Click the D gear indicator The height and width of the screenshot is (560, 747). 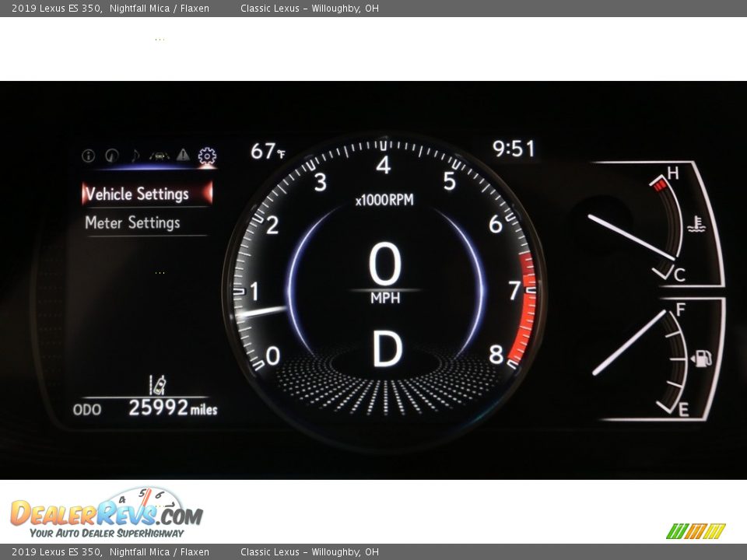(x=387, y=349)
